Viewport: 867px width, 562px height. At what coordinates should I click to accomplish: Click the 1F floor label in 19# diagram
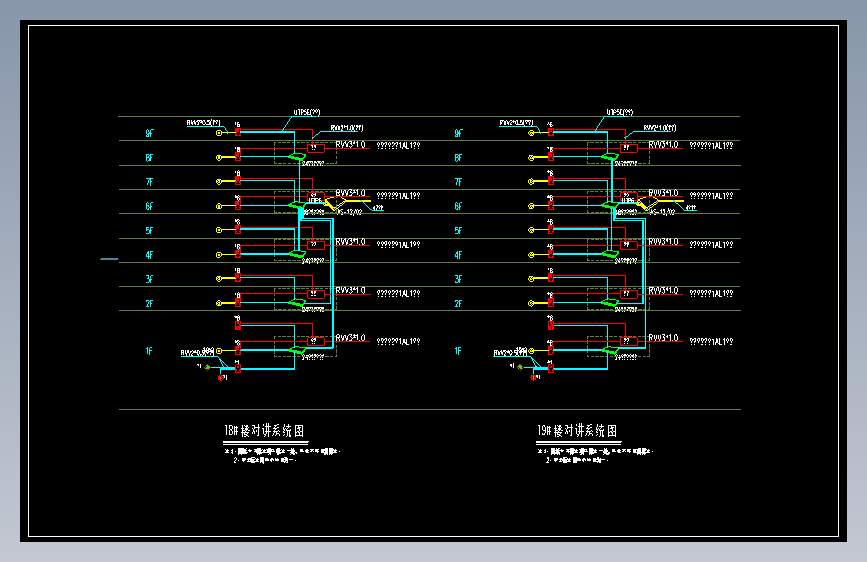click(x=458, y=351)
